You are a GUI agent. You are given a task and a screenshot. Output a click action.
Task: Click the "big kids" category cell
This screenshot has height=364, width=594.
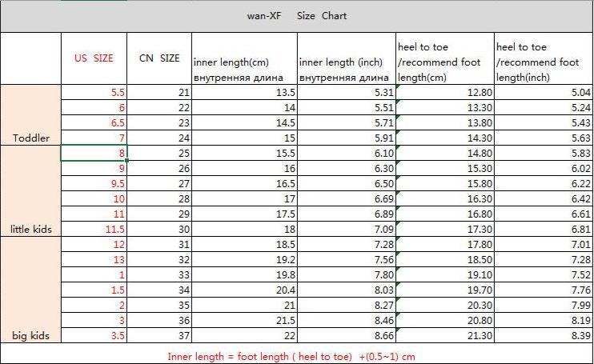(31, 335)
